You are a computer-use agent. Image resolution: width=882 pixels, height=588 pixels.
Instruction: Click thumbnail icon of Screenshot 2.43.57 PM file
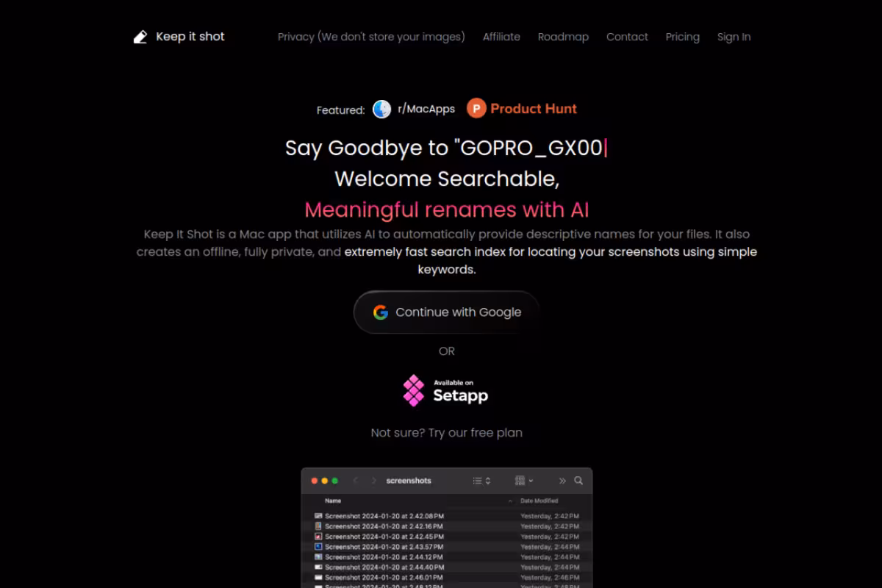pos(318,547)
